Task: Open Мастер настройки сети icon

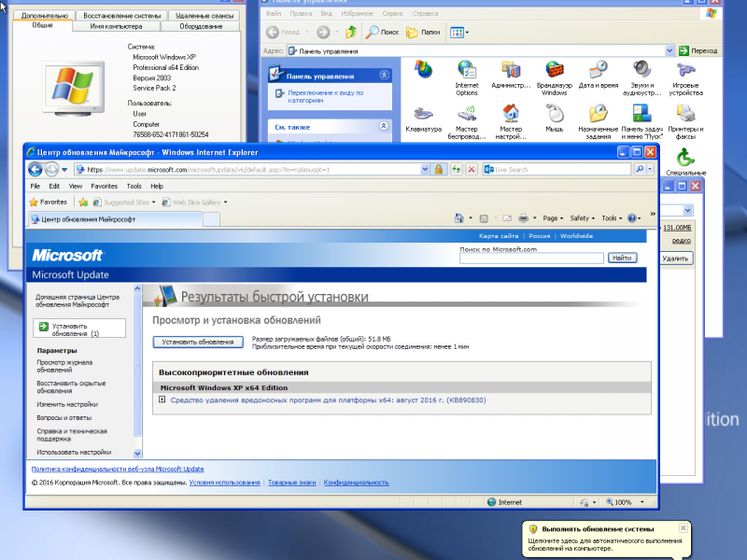Action: point(511,122)
